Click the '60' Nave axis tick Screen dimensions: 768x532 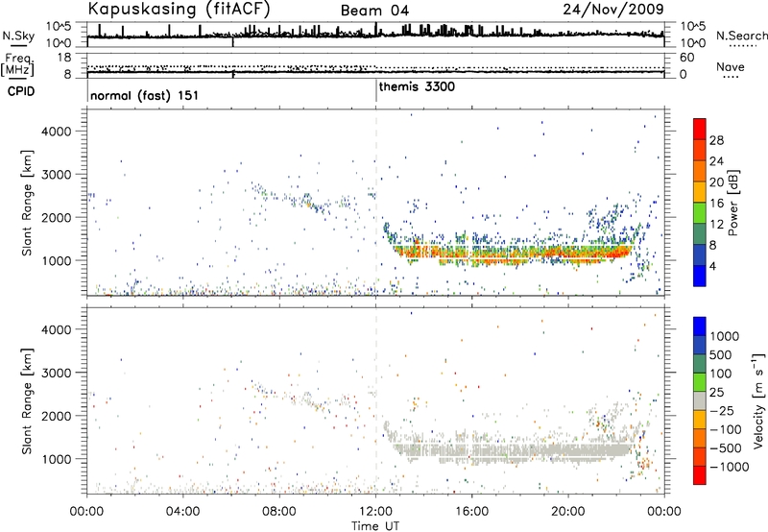click(x=686, y=58)
